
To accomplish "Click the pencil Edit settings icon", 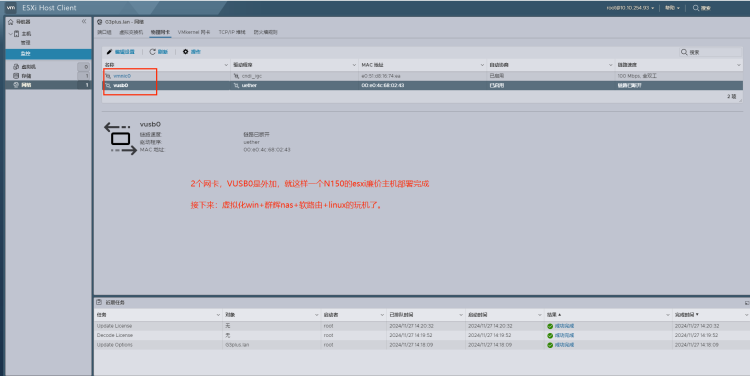I will click(x=110, y=52).
